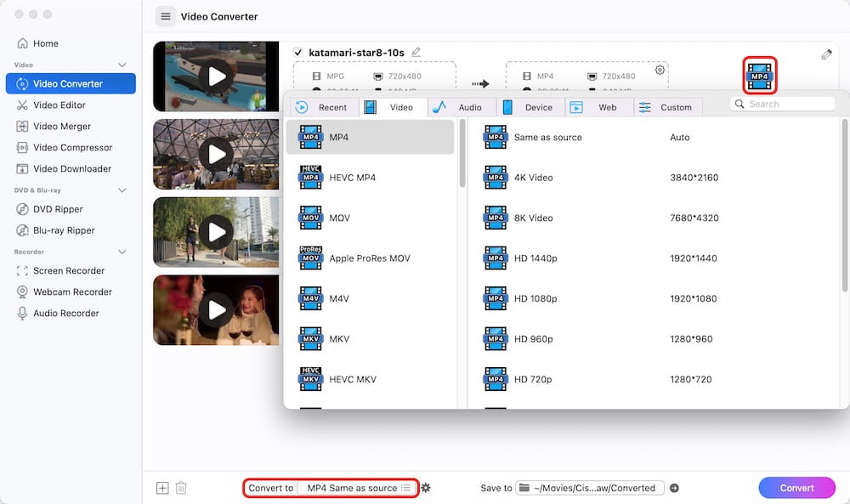Uncheck the katamari-star8-10s file checkbox
The width and height of the screenshot is (850, 504).
297,53
